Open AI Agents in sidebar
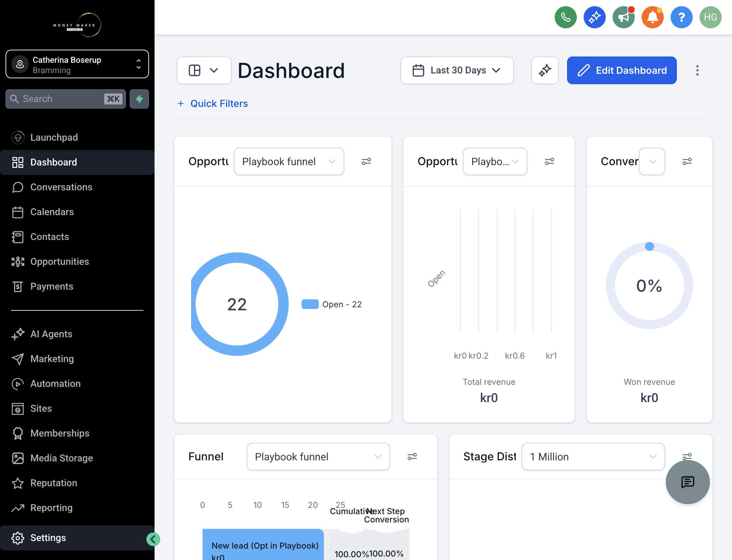732x560 pixels. click(77, 334)
